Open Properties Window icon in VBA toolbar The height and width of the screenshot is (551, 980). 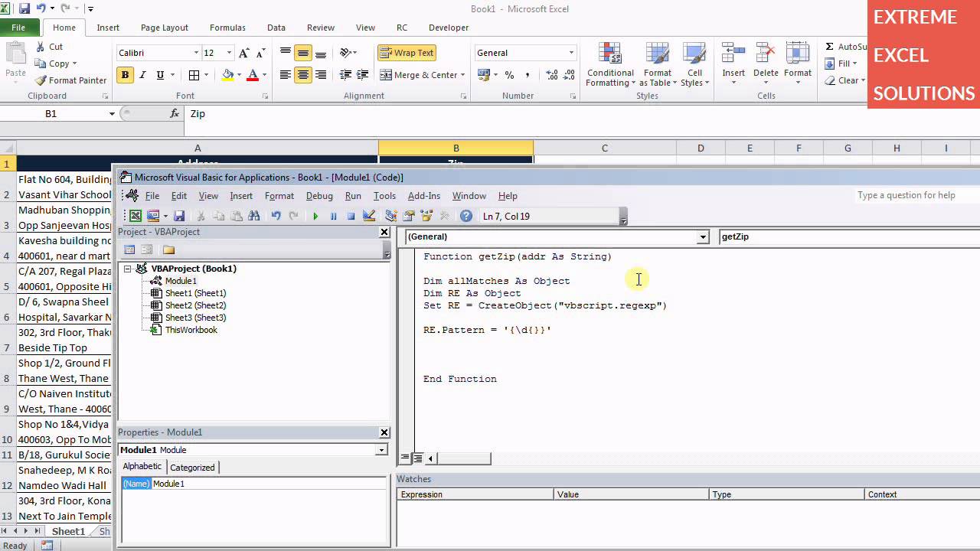[409, 217]
